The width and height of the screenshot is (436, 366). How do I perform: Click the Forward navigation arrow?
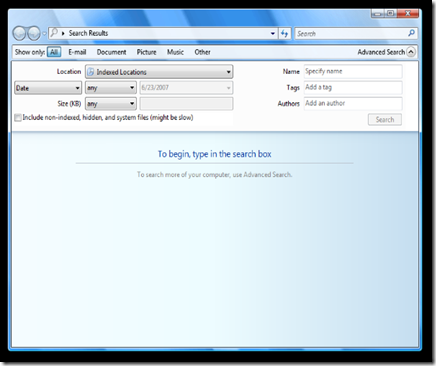tap(33, 33)
